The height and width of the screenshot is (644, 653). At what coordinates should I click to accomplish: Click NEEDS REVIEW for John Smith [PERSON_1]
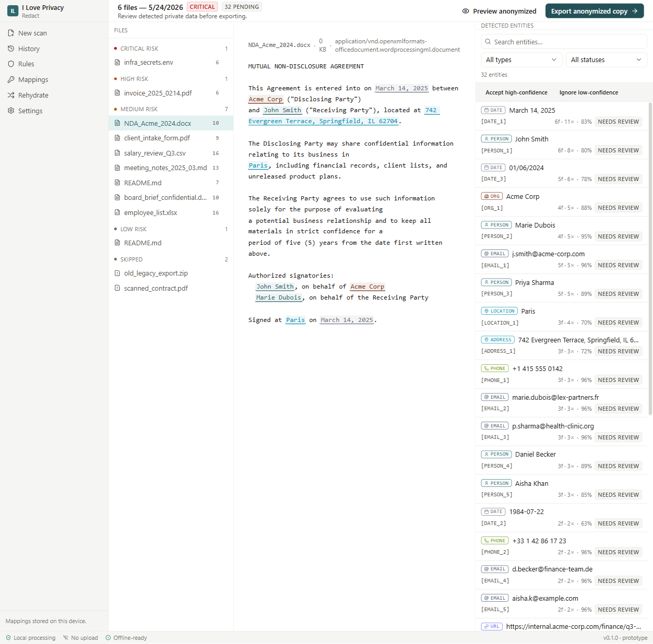point(618,150)
